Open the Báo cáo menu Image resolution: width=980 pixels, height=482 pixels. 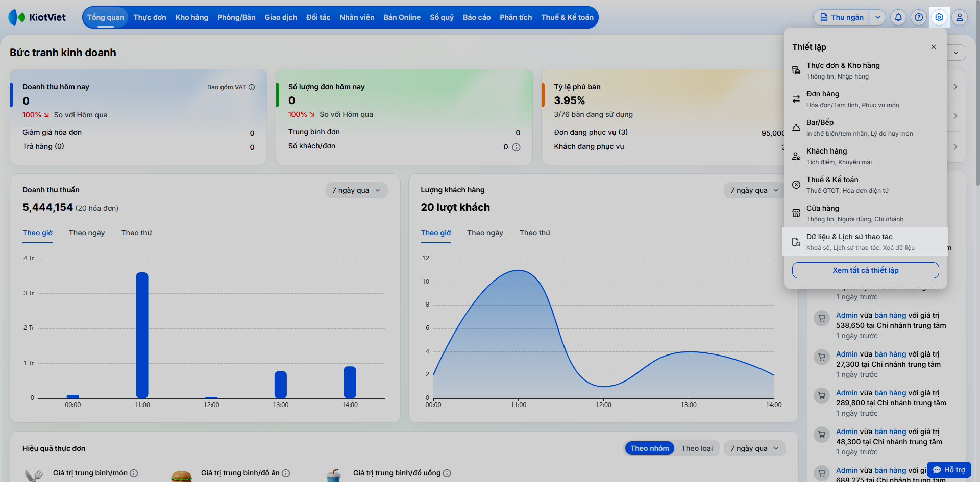pos(477,17)
